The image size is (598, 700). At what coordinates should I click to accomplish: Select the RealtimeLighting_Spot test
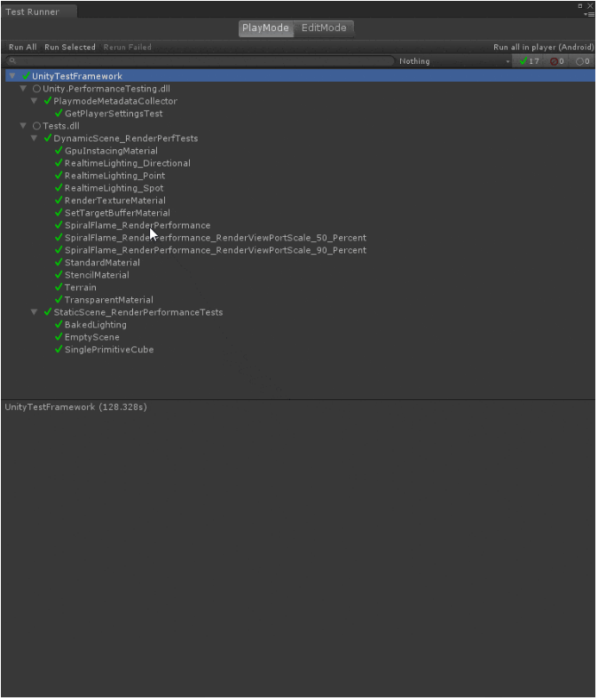click(300, 188)
